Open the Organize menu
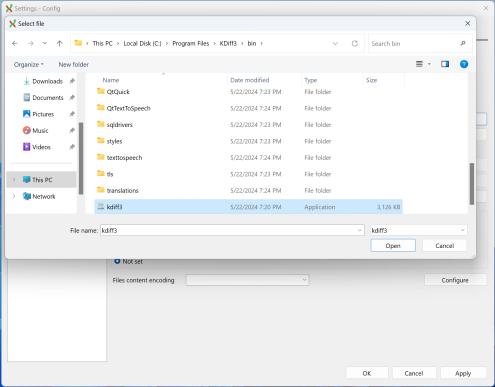 tap(28, 64)
